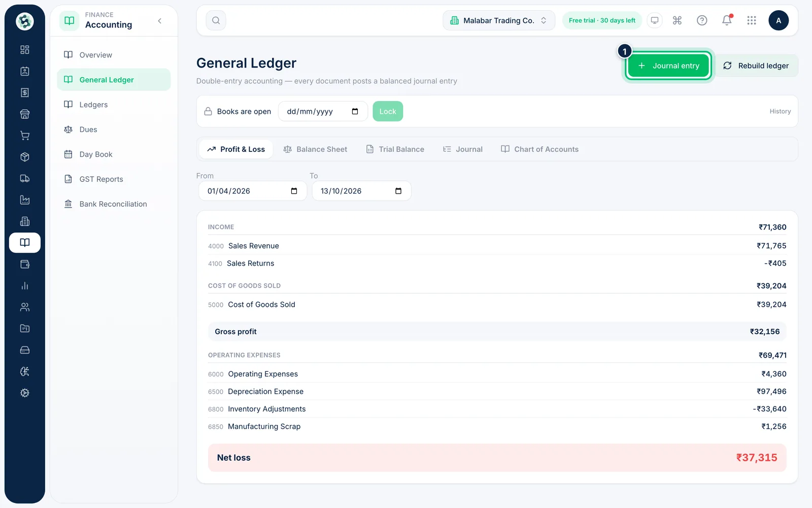Click the Free trial 30 days left badge

click(602, 20)
